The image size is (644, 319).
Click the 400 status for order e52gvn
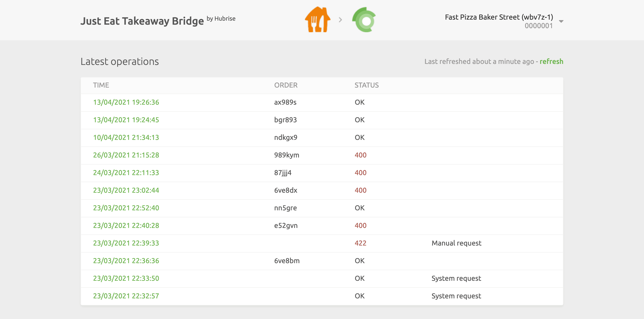tap(360, 225)
